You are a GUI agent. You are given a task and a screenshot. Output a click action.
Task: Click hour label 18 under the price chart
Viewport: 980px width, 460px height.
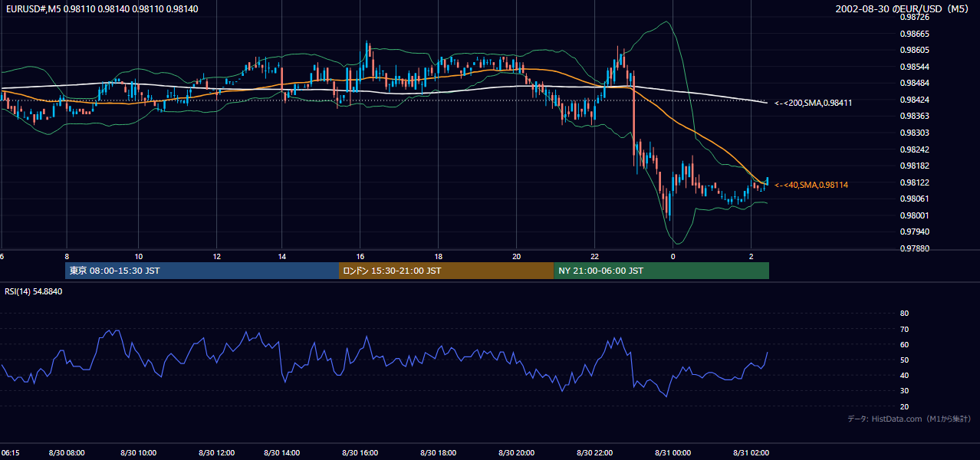click(438, 256)
